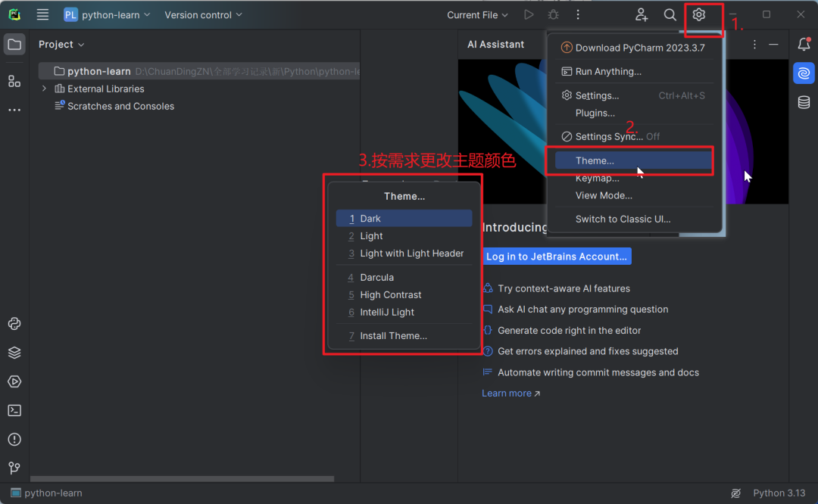
Task: Click Generate code right in the editor text
Action: pos(569,331)
